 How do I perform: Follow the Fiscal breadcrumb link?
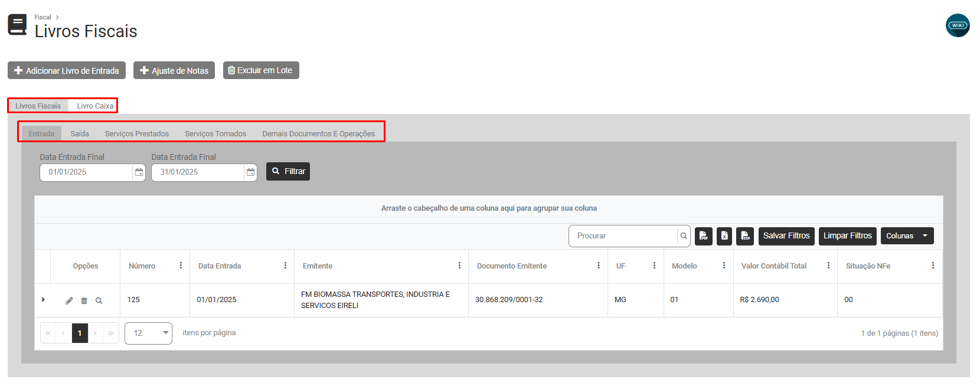click(43, 17)
